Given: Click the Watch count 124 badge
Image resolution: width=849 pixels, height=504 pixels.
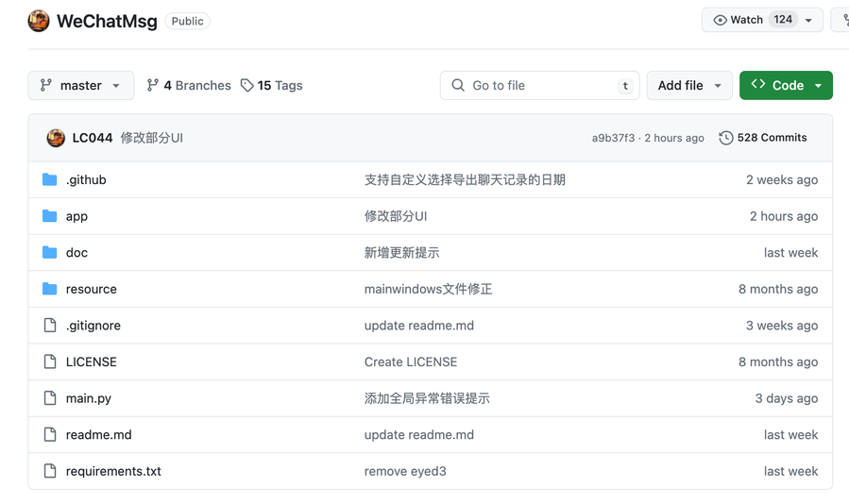Looking at the screenshot, I should pyautogui.click(x=783, y=20).
